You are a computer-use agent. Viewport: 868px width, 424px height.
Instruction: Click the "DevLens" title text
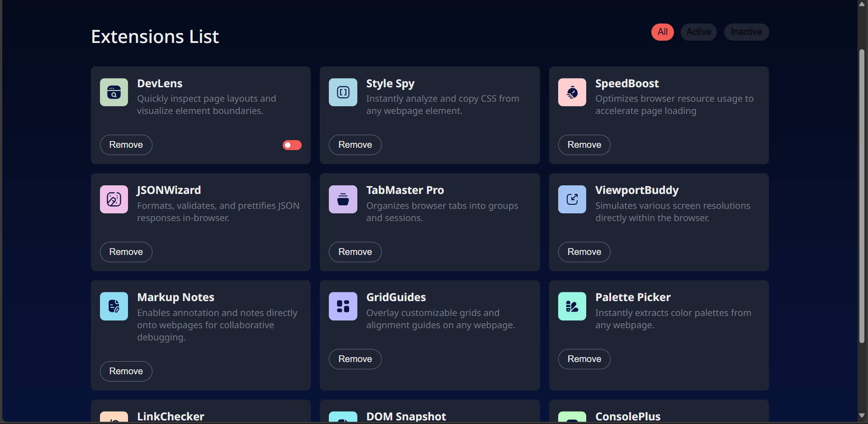tap(160, 84)
